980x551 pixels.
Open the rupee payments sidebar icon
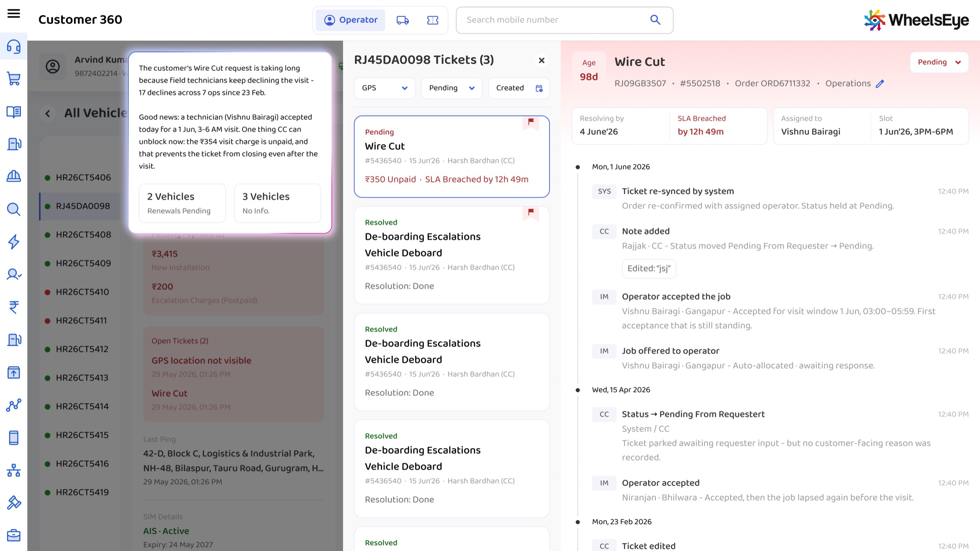[x=14, y=307]
